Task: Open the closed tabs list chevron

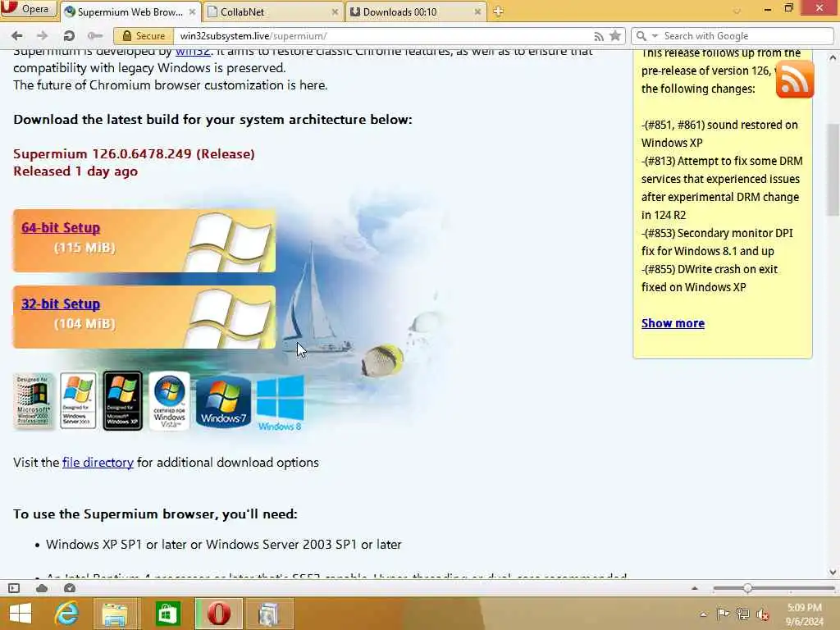Action: coord(737,11)
